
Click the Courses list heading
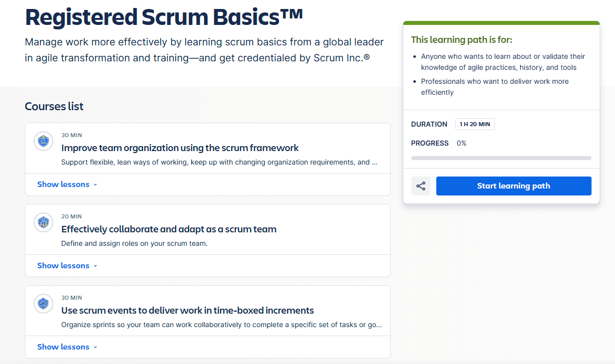(x=54, y=106)
